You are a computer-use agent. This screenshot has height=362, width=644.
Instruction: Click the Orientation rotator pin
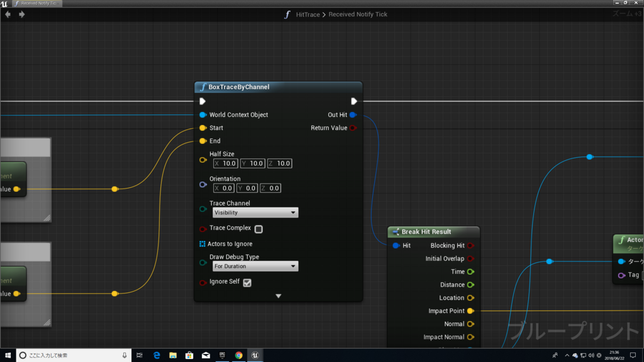click(203, 185)
